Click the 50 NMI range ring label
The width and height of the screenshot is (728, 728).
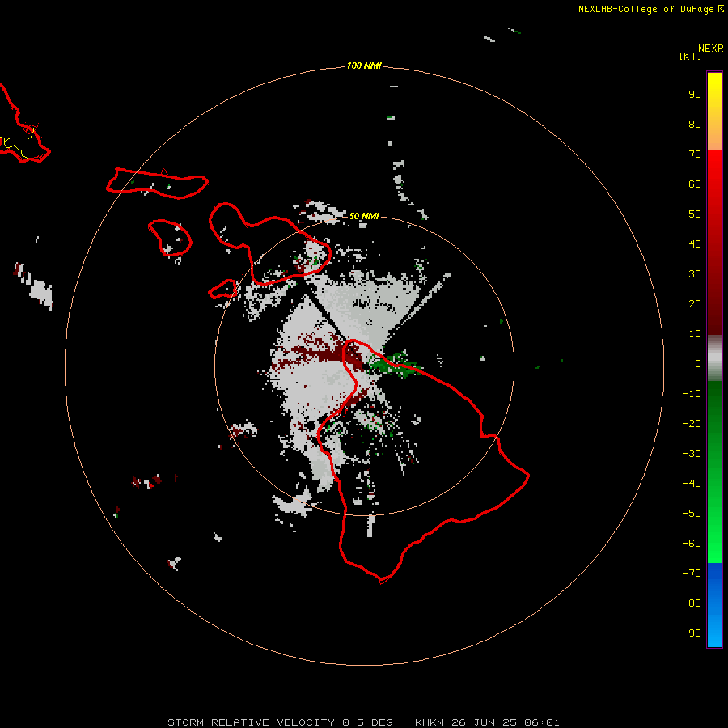coord(364,216)
